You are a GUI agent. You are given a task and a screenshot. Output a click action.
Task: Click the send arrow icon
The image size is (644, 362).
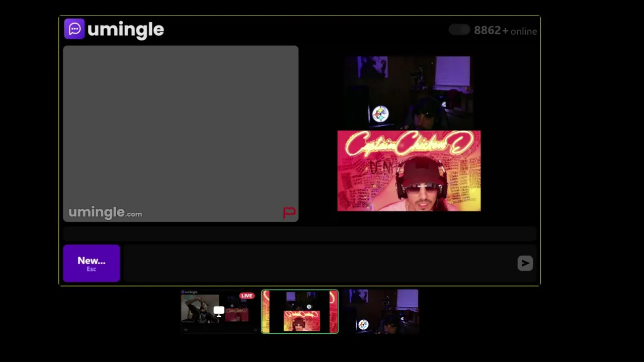(x=525, y=263)
